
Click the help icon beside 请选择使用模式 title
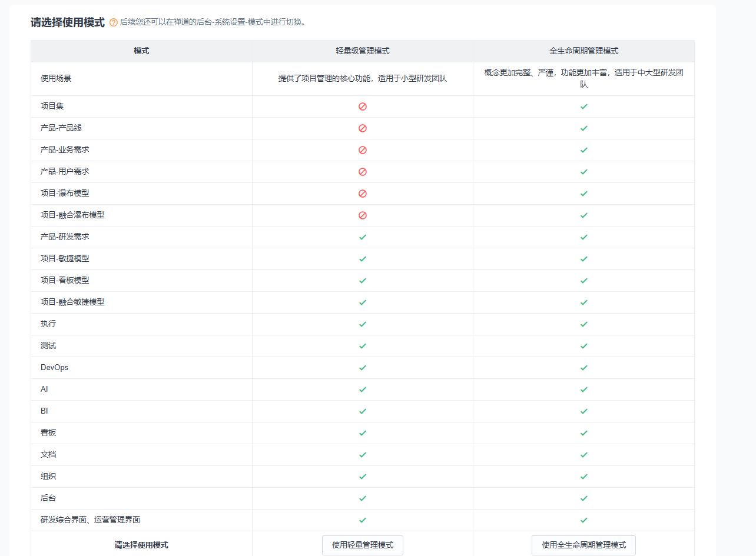pyautogui.click(x=114, y=23)
